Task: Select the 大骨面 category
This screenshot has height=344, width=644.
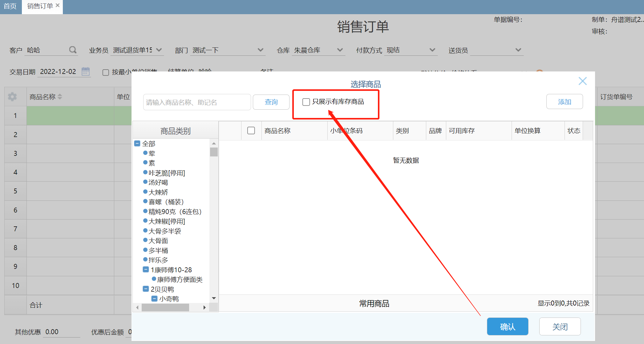Action: 158,241
